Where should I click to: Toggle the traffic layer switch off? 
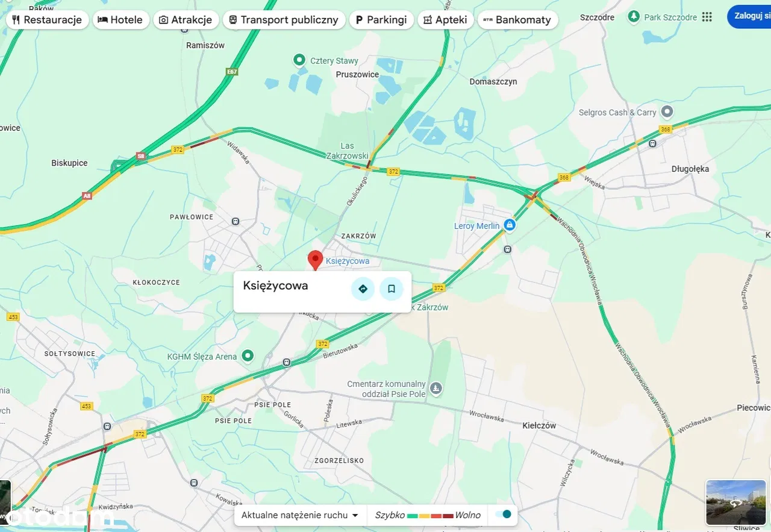(x=503, y=515)
